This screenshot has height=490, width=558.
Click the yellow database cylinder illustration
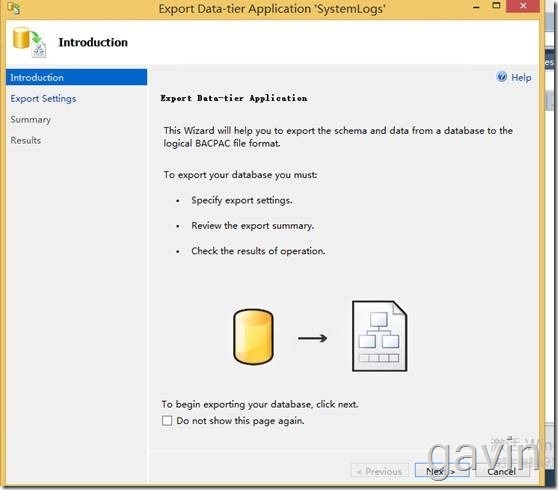[253, 337]
